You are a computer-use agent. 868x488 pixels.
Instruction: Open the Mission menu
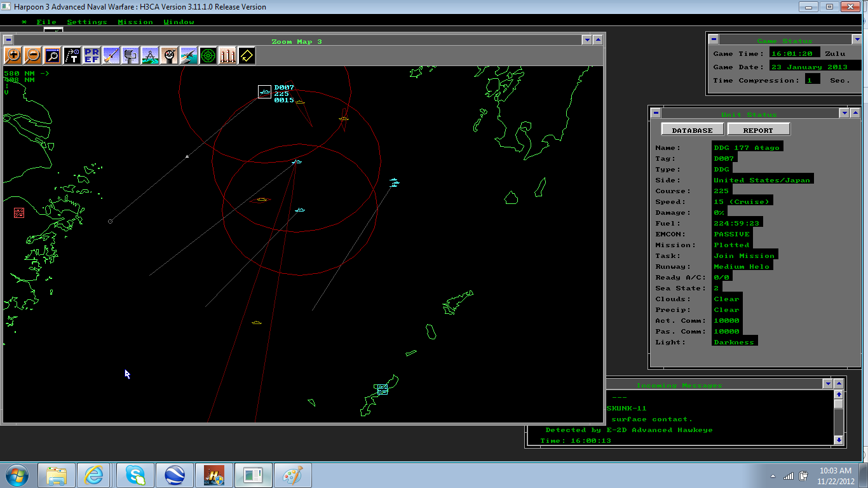pyautogui.click(x=135, y=22)
